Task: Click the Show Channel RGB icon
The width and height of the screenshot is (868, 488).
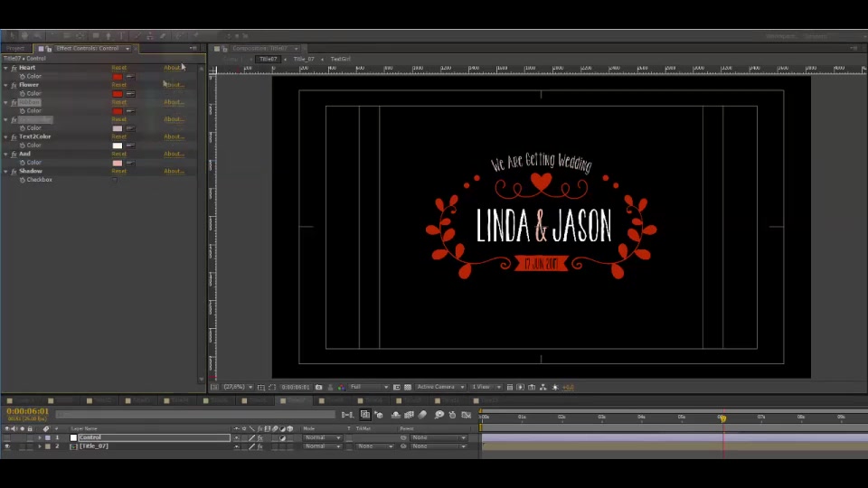Action: point(342,388)
